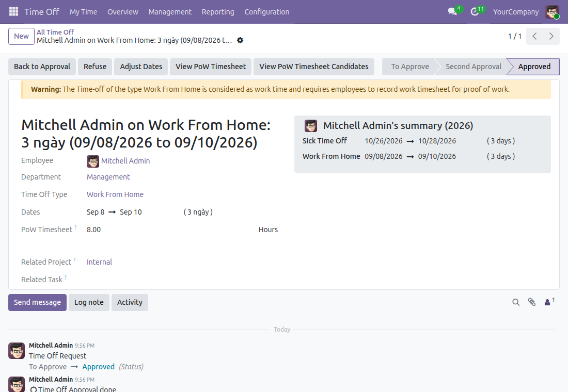Open the Management menu
Image resolution: width=568 pixels, height=392 pixels.
pos(169,11)
